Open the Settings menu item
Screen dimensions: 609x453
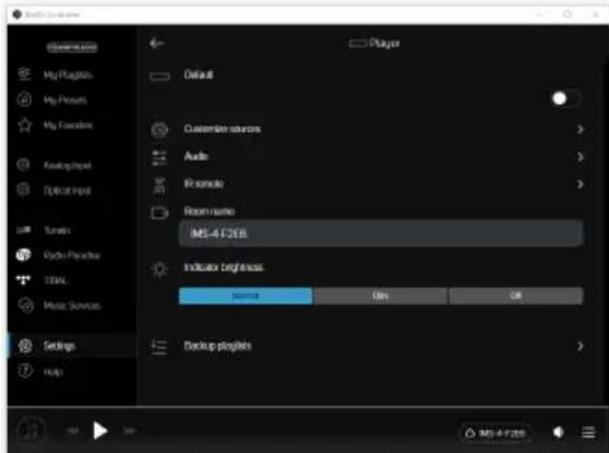(71, 345)
